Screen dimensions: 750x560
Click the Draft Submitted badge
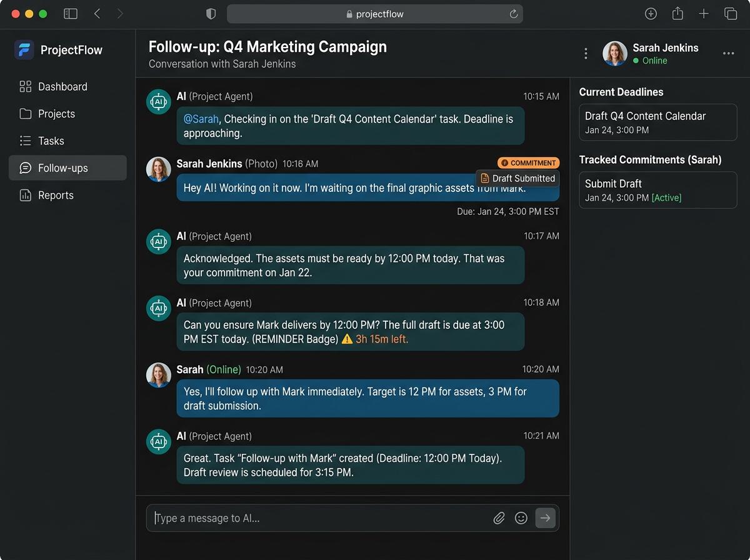(517, 178)
